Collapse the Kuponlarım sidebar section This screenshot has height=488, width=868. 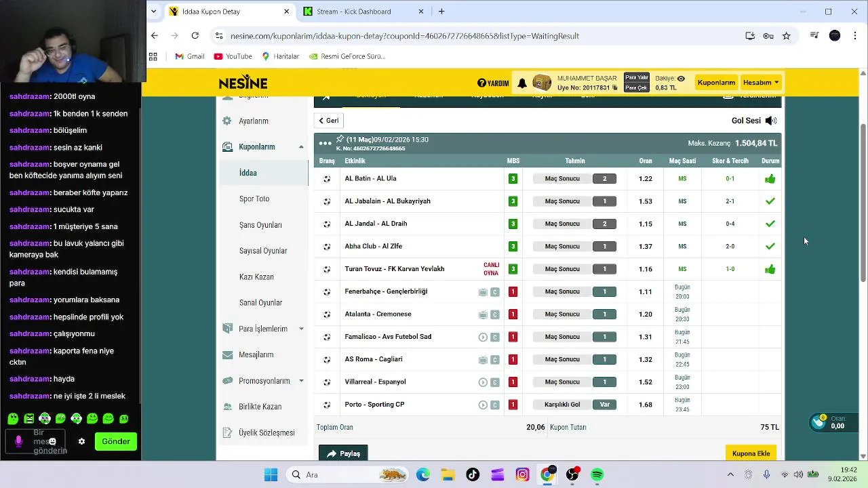301,147
